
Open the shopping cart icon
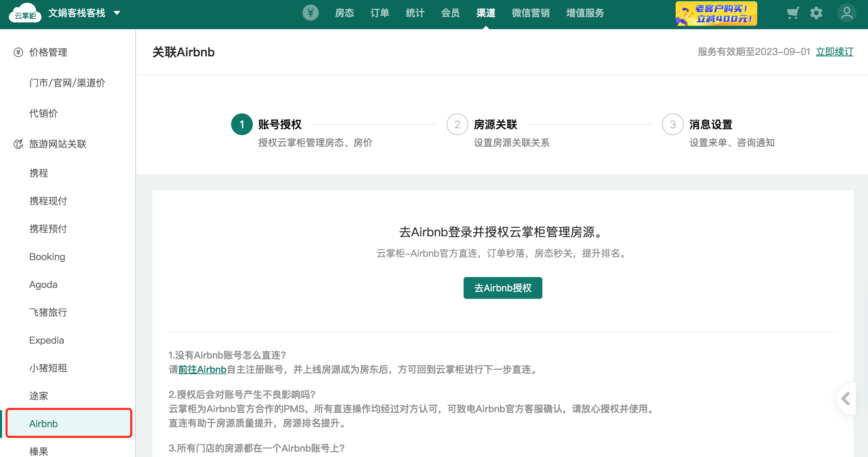[x=792, y=13]
